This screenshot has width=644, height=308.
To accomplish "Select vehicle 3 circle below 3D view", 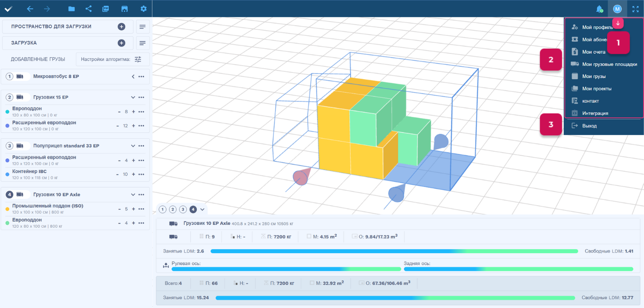I will (x=183, y=209).
